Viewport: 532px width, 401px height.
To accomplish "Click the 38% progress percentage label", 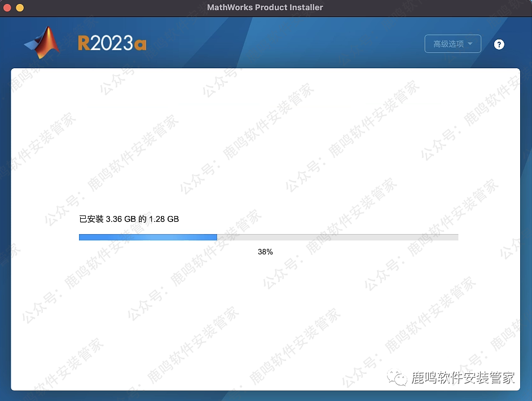I will tap(265, 252).
